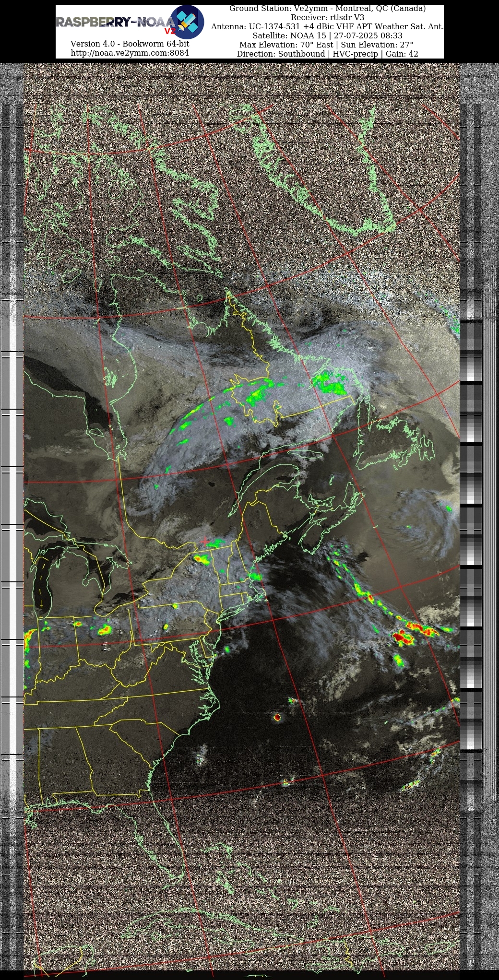Screen dimensions: 499x980
Task: Click the 'Max Elevation: 70° East | Sun Elevation: 27°' line
Action: [327, 45]
